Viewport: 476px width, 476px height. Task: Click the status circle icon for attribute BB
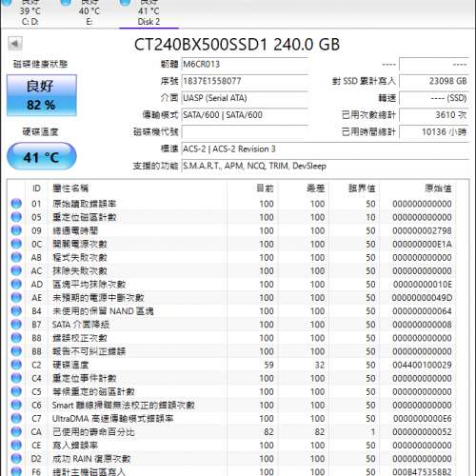click(16, 351)
